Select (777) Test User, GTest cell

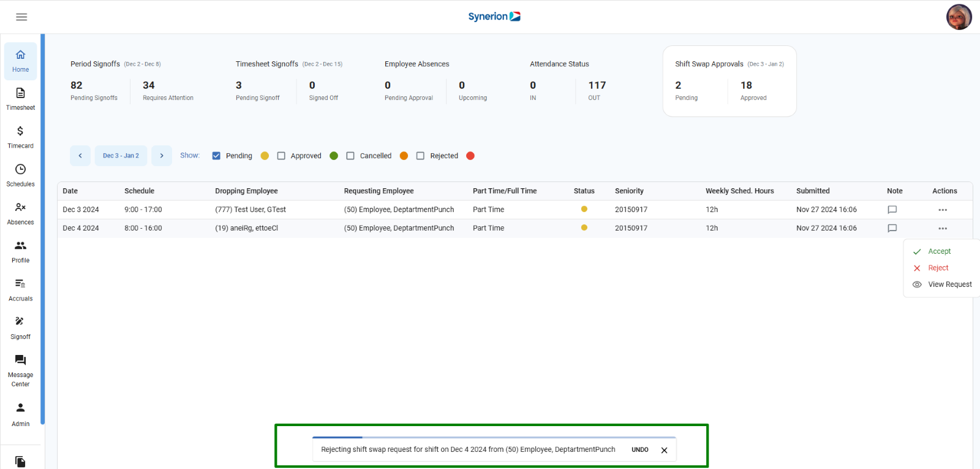[251, 210]
